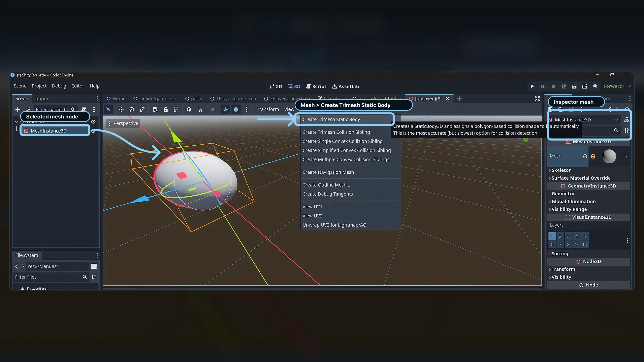Switch to the Script workspace
Image resolution: width=644 pixels, height=362 pixels.
(x=316, y=86)
